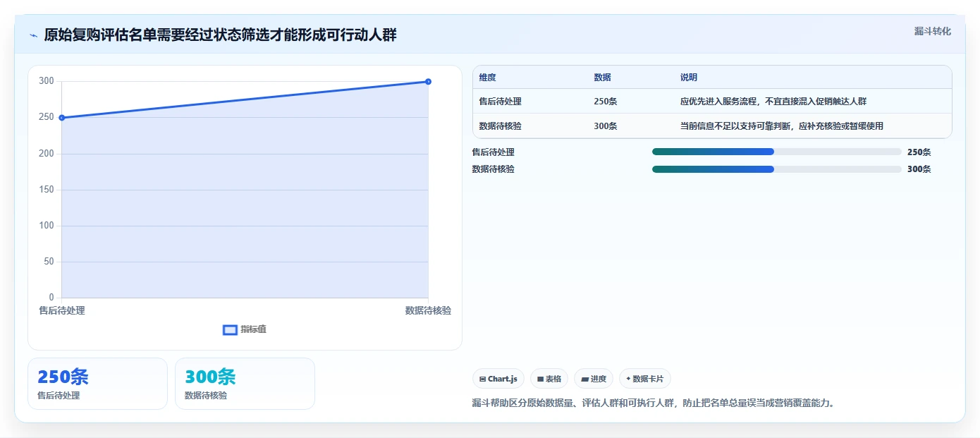Click the 数据 column header

tap(602, 78)
